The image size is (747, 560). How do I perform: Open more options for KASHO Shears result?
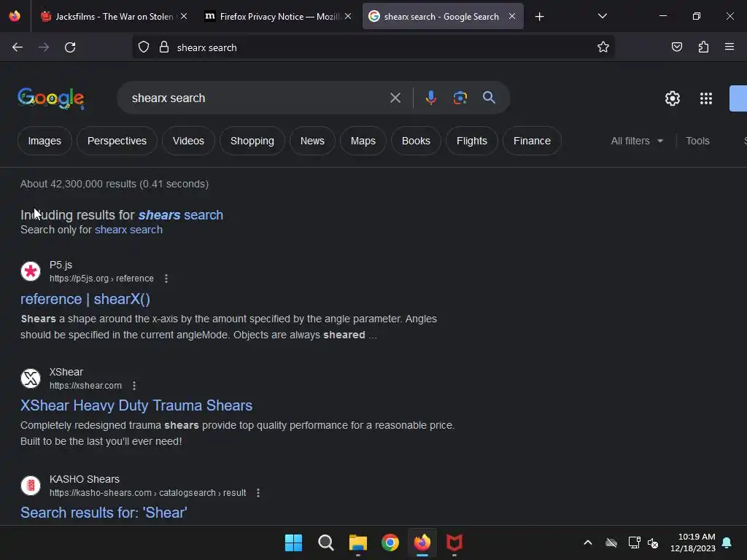(x=258, y=493)
